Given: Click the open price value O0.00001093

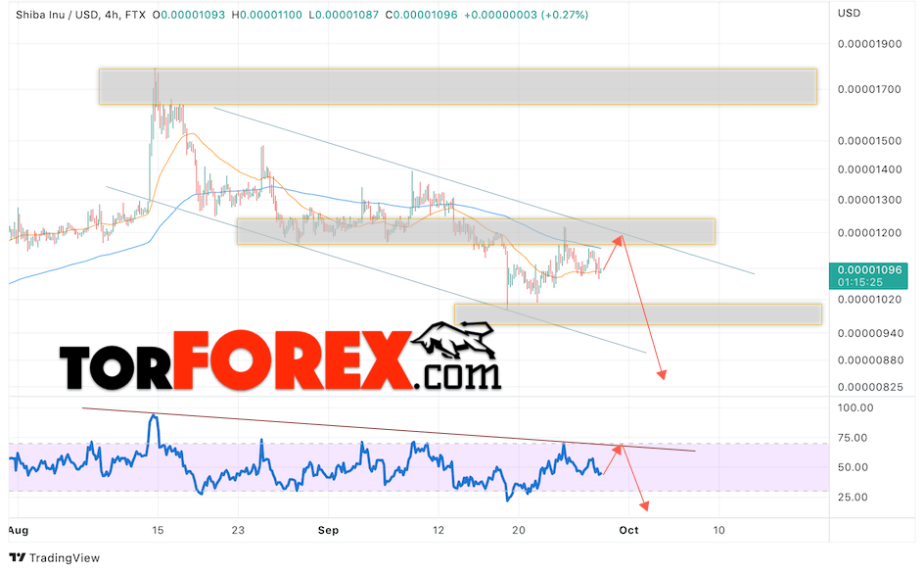Looking at the screenshot, I should pos(189,15).
